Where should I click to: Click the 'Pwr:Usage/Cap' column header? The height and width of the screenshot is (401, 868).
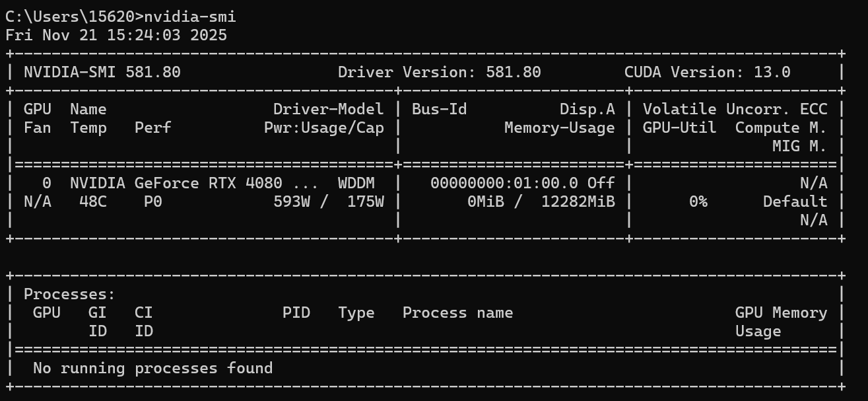(324, 128)
